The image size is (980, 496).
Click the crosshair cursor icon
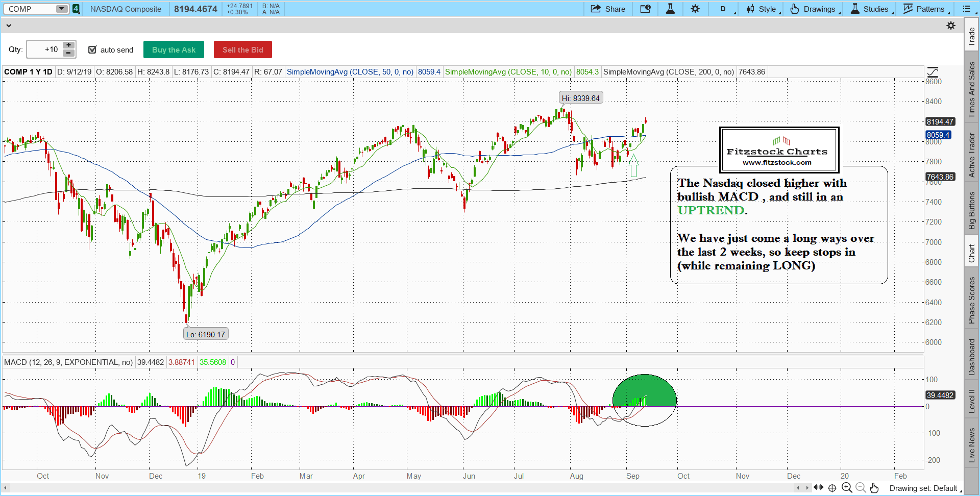point(832,488)
